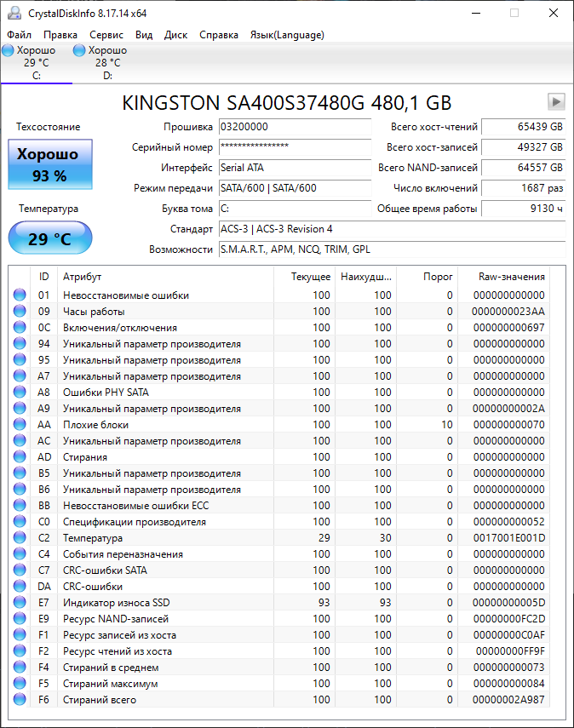Click total host writes value 49327 GB
Image resolution: width=574 pixels, height=728 pixels.
pos(524,147)
